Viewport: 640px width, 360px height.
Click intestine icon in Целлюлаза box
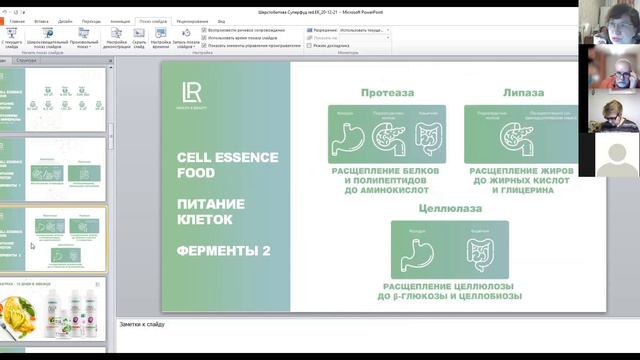pyautogui.click(x=480, y=255)
